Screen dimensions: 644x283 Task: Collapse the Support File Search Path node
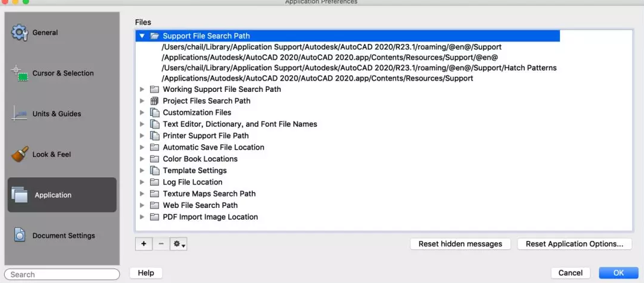click(x=142, y=36)
